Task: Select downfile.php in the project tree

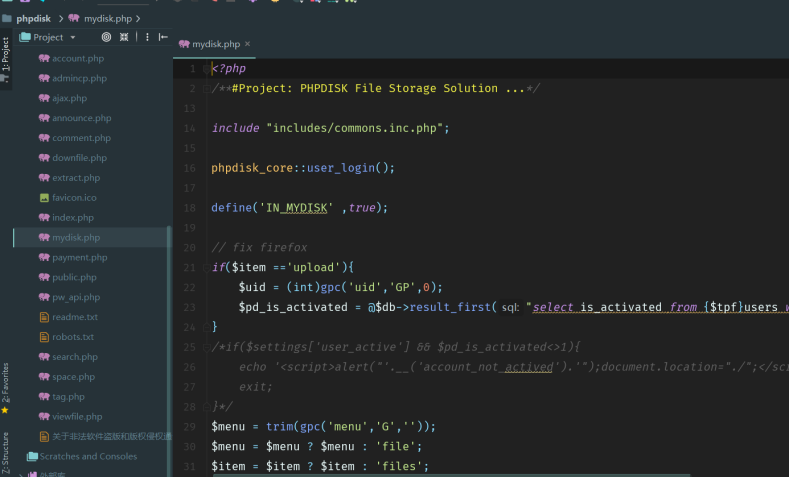Action: point(80,158)
